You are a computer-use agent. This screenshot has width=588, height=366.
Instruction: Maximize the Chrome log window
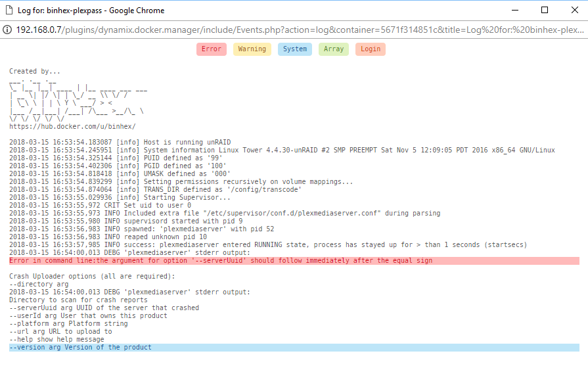[545, 10]
